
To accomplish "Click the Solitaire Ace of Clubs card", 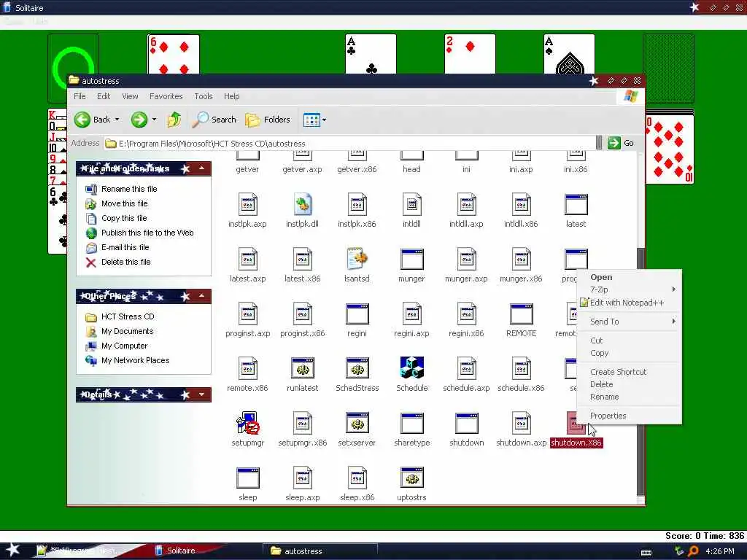I will tap(371, 54).
